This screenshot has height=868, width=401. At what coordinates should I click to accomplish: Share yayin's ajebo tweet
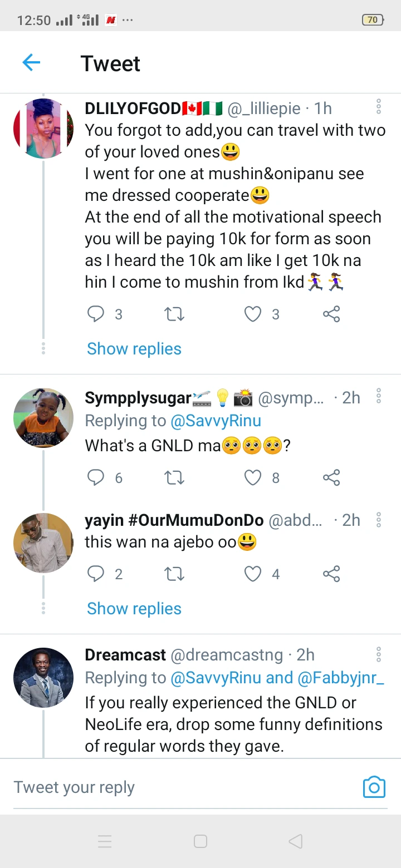click(331, 574)
